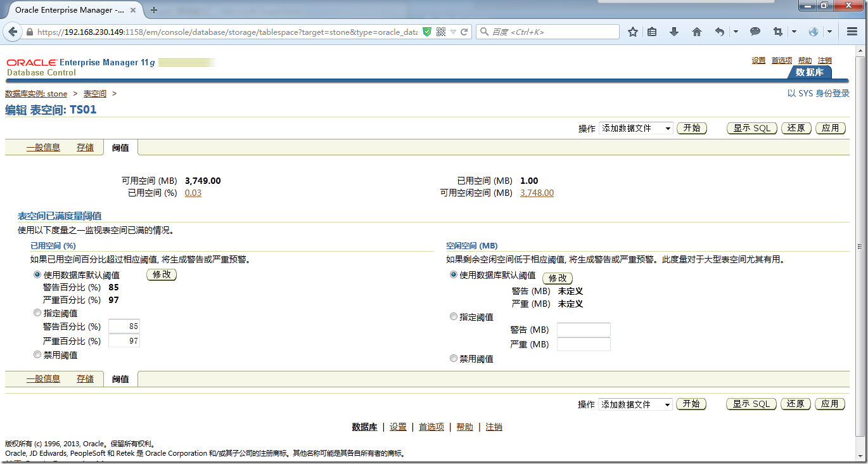Switch to the upper 存储 tab
This screenshot has width=868, height=464.
point(85,148)
